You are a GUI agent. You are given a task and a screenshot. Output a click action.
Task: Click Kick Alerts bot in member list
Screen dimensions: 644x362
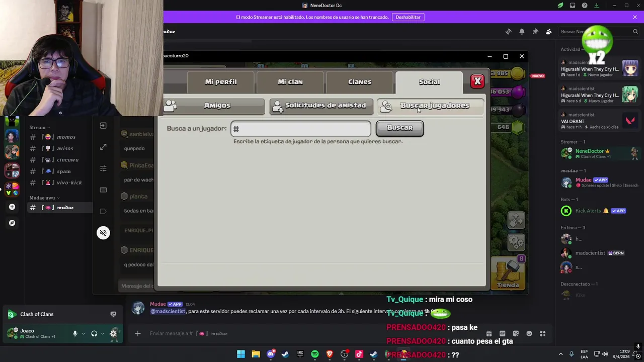(600, 211)
